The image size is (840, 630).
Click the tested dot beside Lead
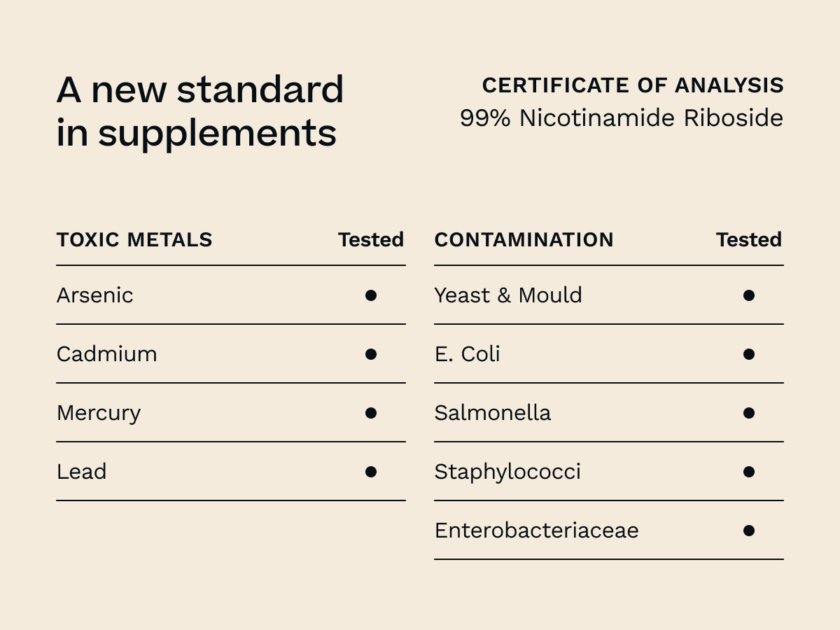click(x=371, y=472)
